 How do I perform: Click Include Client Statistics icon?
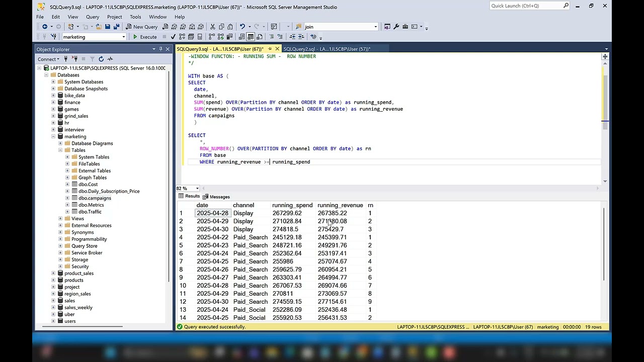coord(230,37)
